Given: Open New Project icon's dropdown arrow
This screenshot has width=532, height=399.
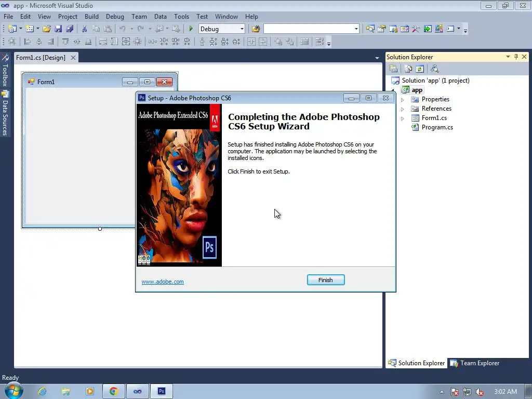Looking at the screenshot, I should (20, 29).
